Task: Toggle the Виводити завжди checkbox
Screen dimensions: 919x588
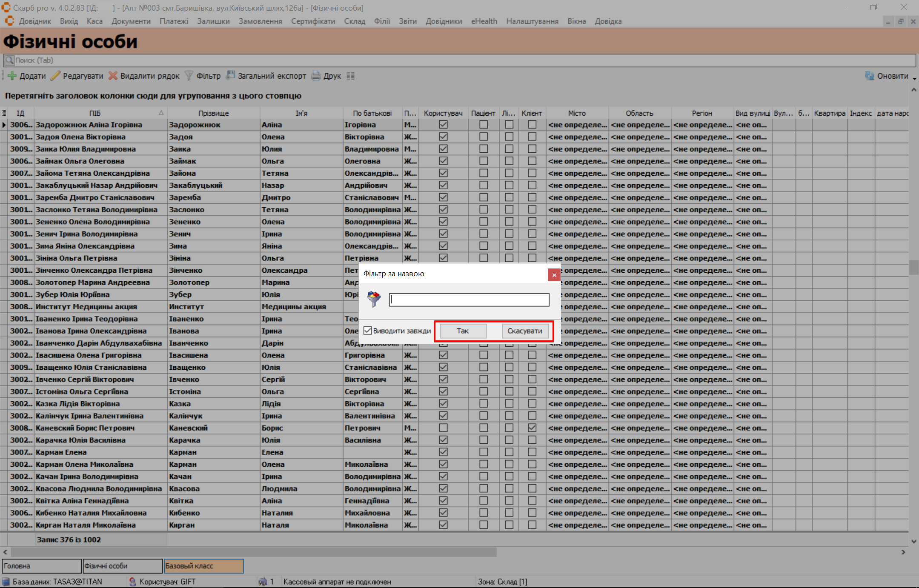Action: tap(368, 331)
